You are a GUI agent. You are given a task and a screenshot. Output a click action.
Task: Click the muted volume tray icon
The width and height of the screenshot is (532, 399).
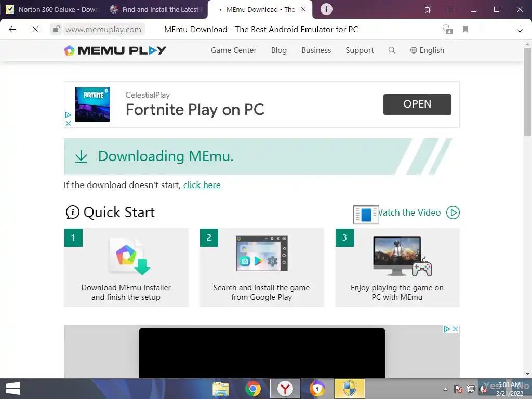pyautogui.click(x=483, y=390)
